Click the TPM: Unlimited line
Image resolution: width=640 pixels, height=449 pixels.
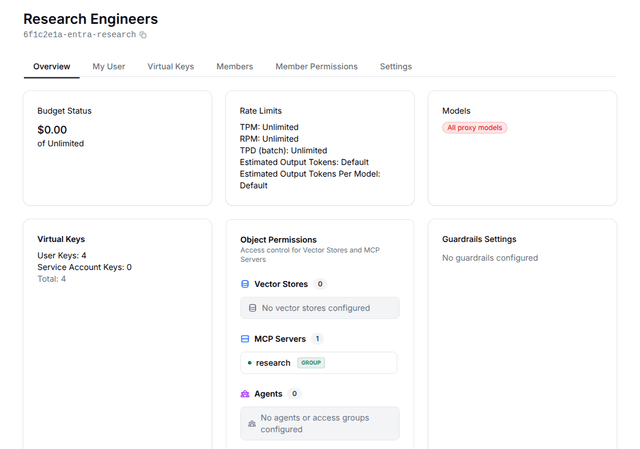(x=269, y=127)
